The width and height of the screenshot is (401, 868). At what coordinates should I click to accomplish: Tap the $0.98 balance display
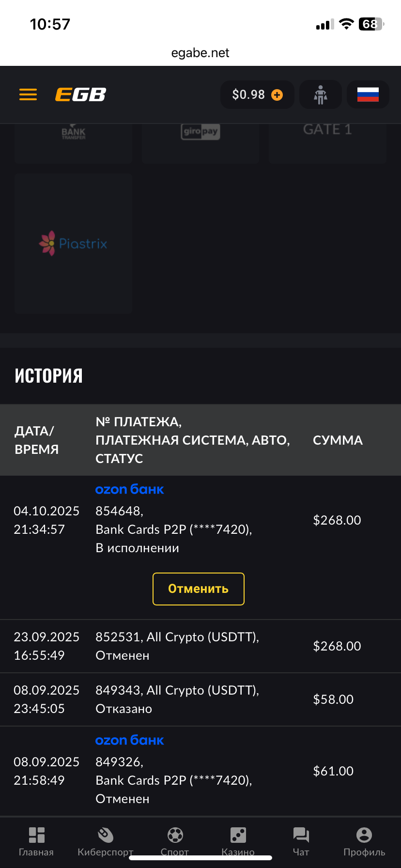click(x=248, y=94)
